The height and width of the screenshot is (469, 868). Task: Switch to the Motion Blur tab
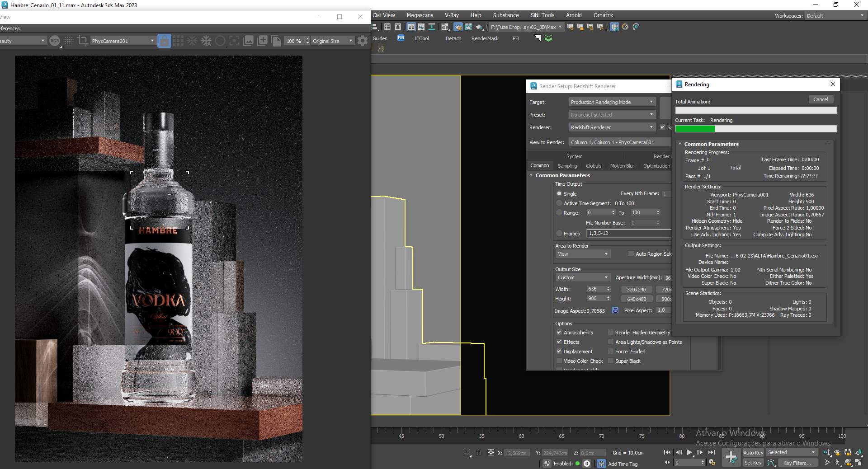coord(622,166)
